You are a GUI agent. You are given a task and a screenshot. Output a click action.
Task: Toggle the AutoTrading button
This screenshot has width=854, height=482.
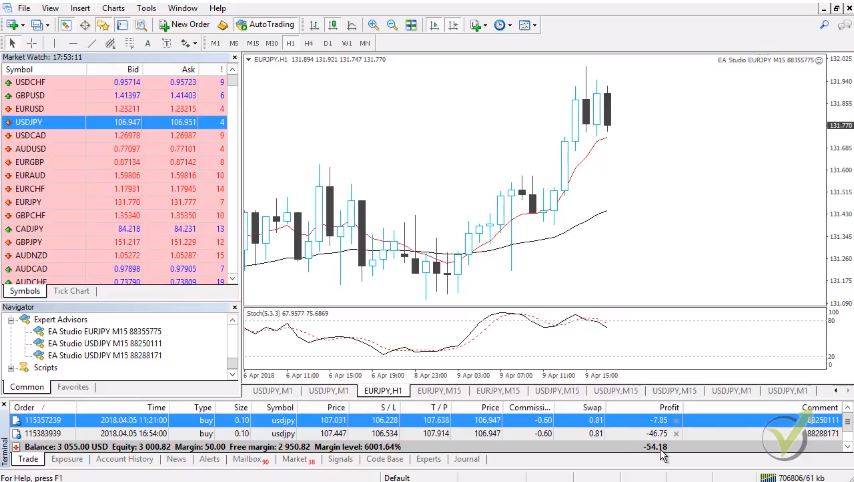coord(265,24)
